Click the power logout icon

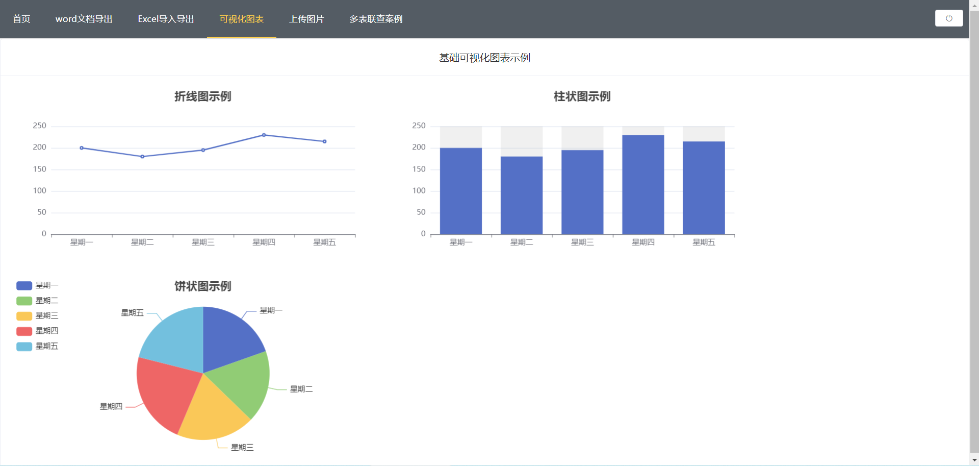pyautogui.click(x=948, y=18)
